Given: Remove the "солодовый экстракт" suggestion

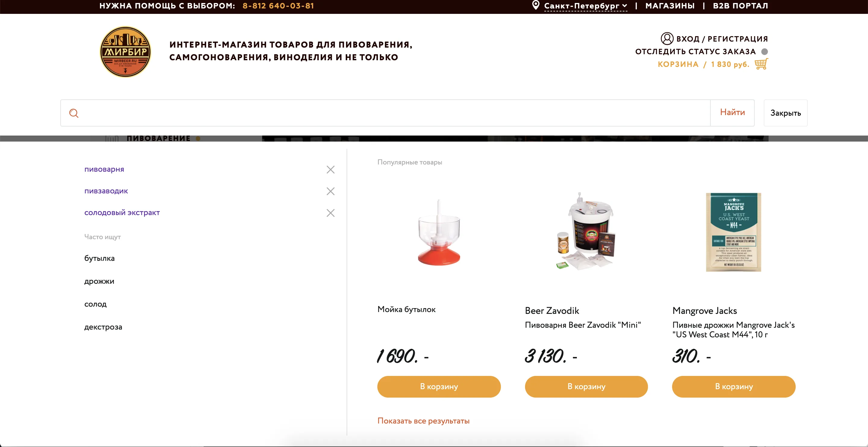Looking at the screenshot, I should click(x=330, y=213).
